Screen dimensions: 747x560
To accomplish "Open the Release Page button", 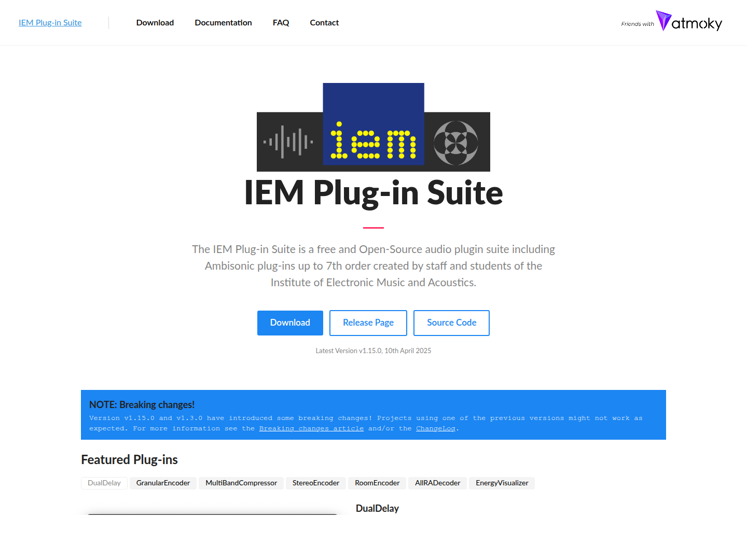I will pyautogui.click(x=368, y=323).
